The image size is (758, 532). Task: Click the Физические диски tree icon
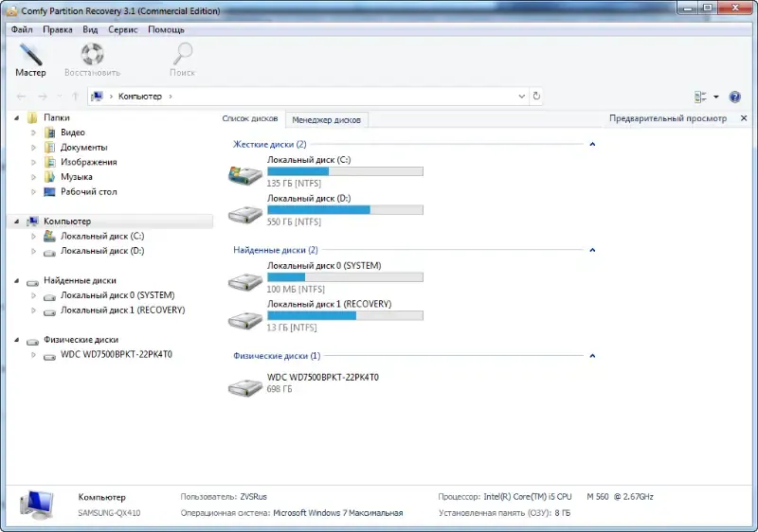click(x=32, y=341)
